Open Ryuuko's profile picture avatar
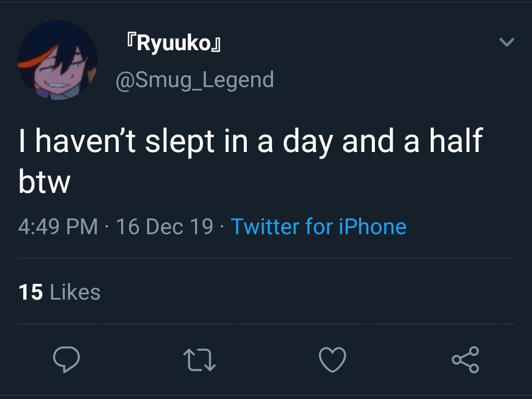532x399 pixels. coord(57,60)
